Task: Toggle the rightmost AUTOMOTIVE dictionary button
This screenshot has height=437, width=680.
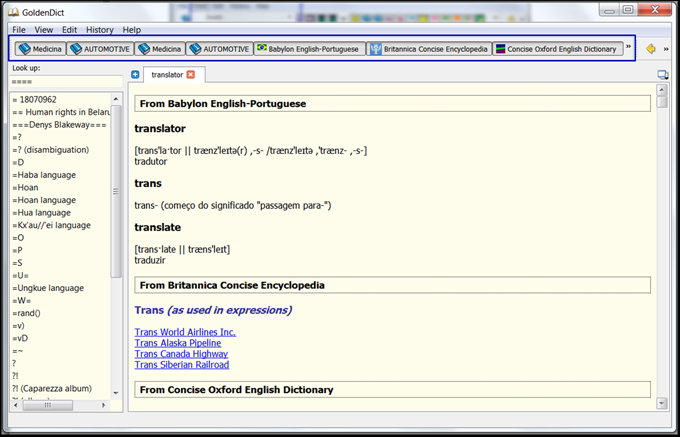Action: coord(219,49)
